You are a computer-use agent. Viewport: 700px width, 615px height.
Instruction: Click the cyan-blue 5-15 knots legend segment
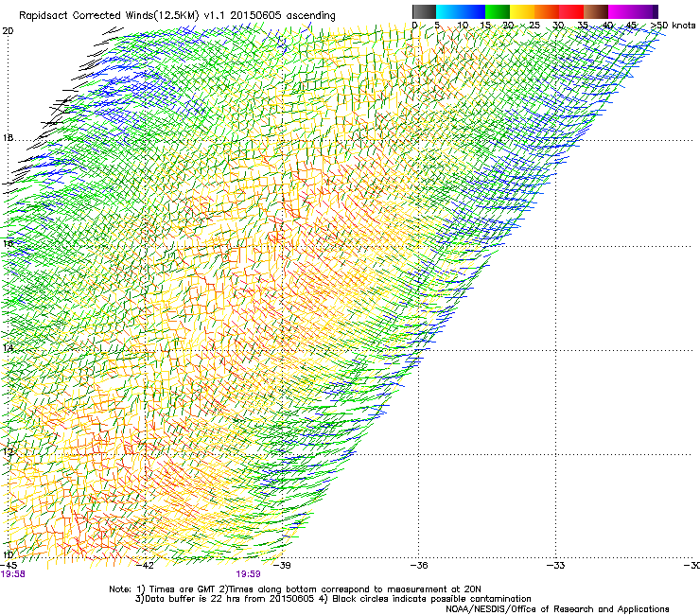click(461, 11)
